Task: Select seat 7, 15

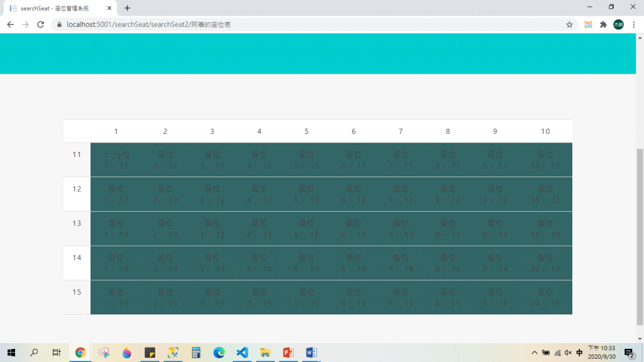Action: [x=401, y=298]
